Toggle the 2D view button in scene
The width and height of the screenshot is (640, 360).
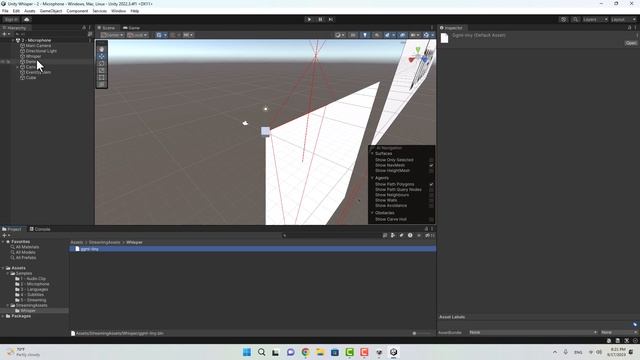(x=353, y=35)
